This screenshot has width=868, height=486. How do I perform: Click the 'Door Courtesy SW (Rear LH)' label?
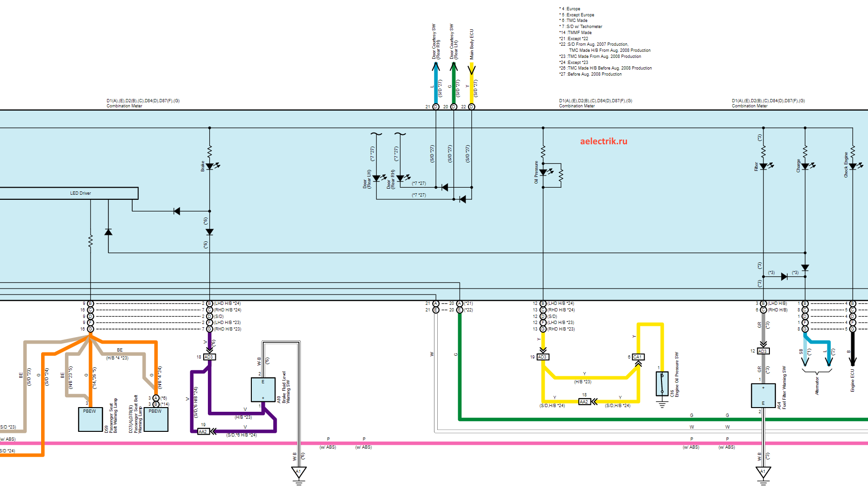click(454, 42)
